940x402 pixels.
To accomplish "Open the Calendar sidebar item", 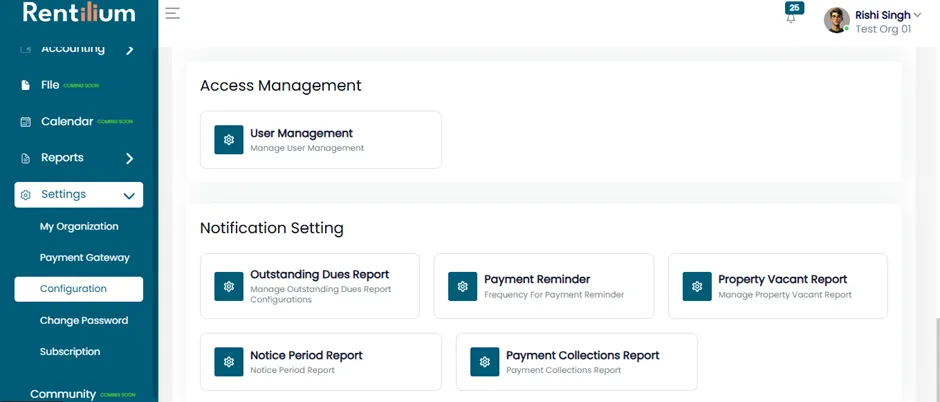I will (67, 122).
